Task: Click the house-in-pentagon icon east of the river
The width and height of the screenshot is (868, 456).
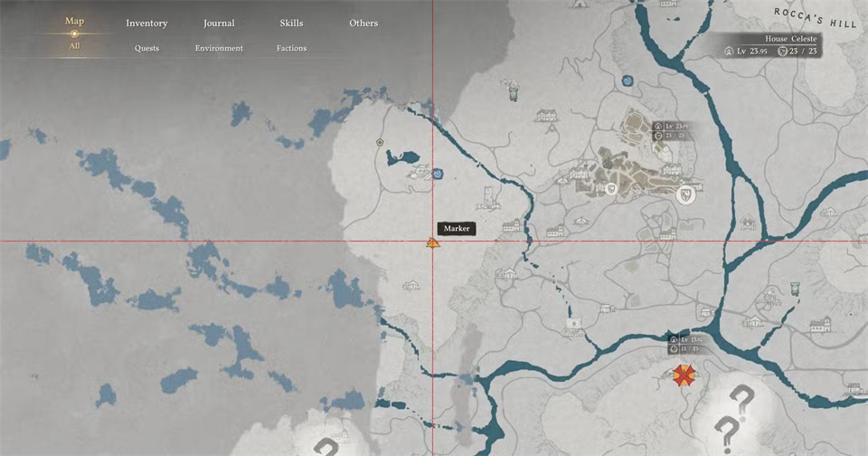Action: [748, 222]
